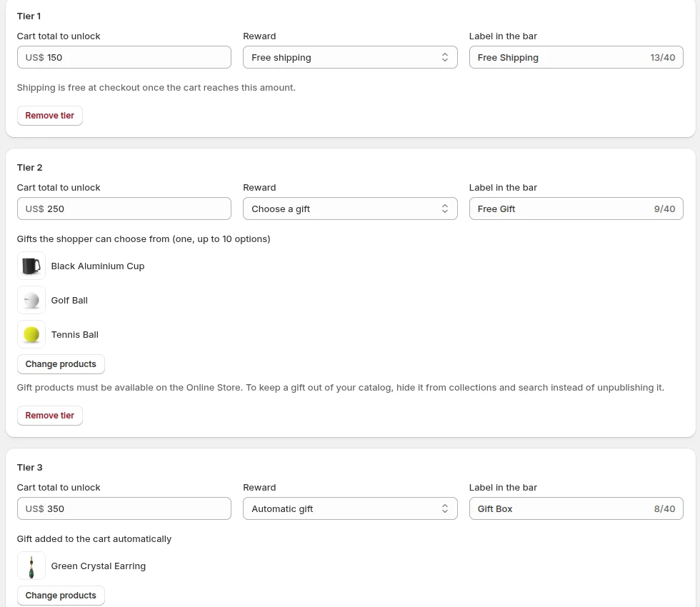The image size is (700, 607).
Task: Click the Black Aluminium Cup product thumbnail
Action: (x=31, y=266)
